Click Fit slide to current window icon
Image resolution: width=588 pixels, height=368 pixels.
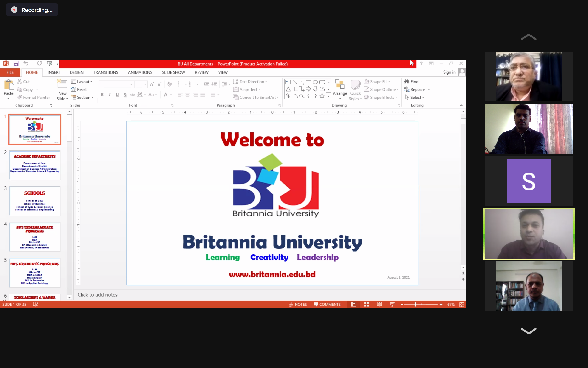462,305
